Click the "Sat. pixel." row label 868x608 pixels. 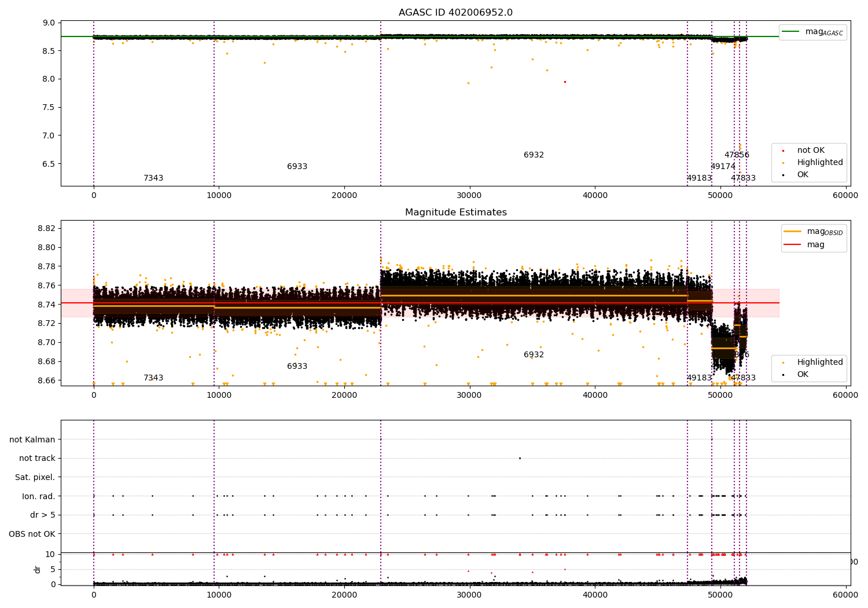[35, 477]
